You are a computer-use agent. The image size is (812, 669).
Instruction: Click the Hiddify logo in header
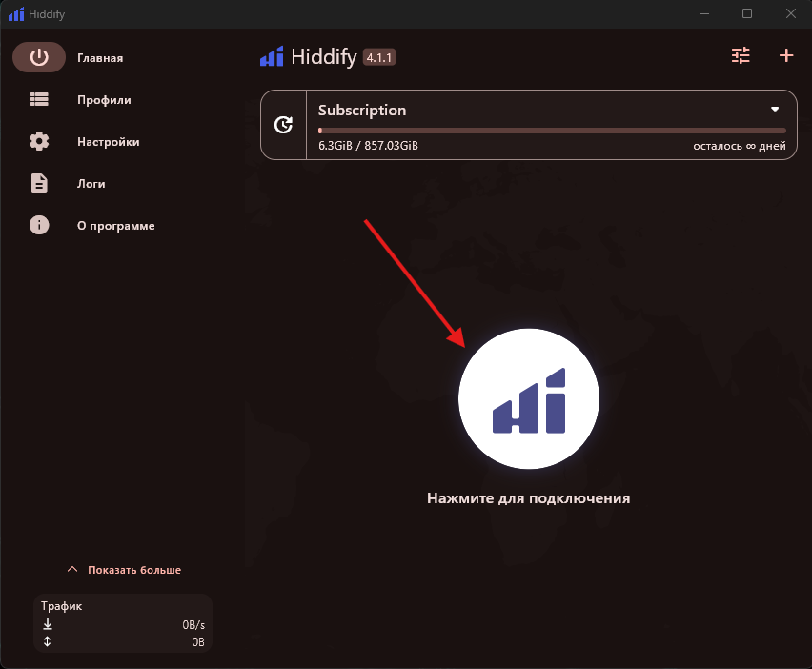point(272,56)
